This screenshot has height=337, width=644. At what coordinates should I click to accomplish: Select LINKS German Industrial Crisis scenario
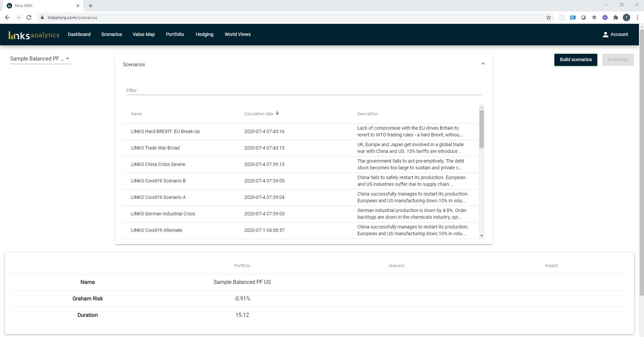pos(163,214)
